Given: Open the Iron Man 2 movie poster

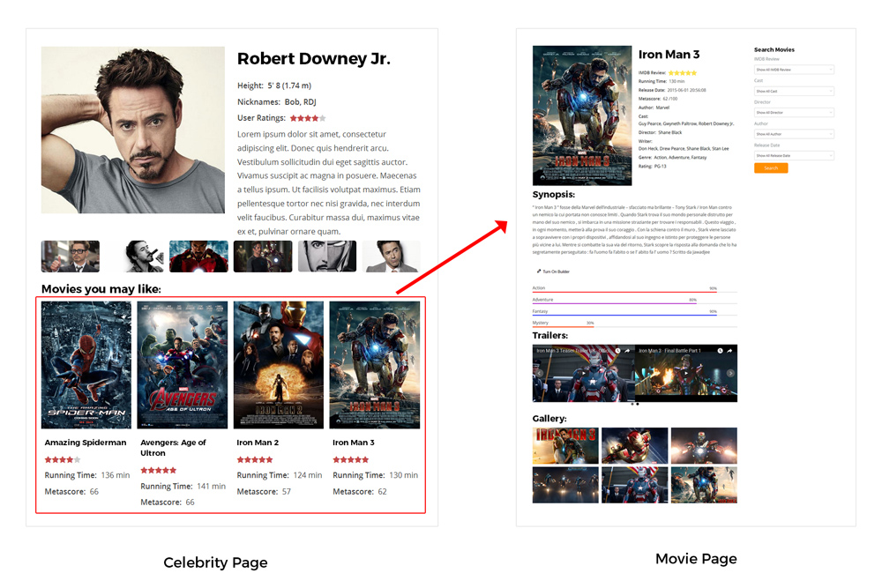Looking at the screenshot, I should 279,365.
